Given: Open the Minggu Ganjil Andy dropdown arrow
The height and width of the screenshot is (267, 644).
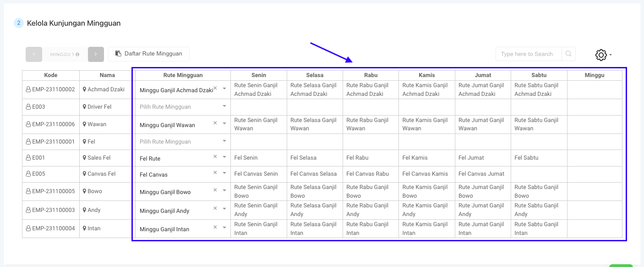Looking at the screenshot, I should tap(224, 209).
